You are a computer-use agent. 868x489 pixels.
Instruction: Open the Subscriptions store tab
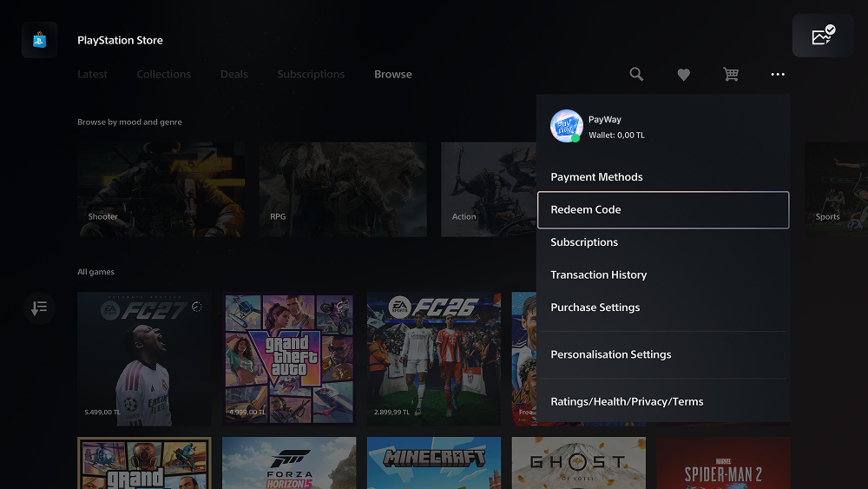point(311,74)
